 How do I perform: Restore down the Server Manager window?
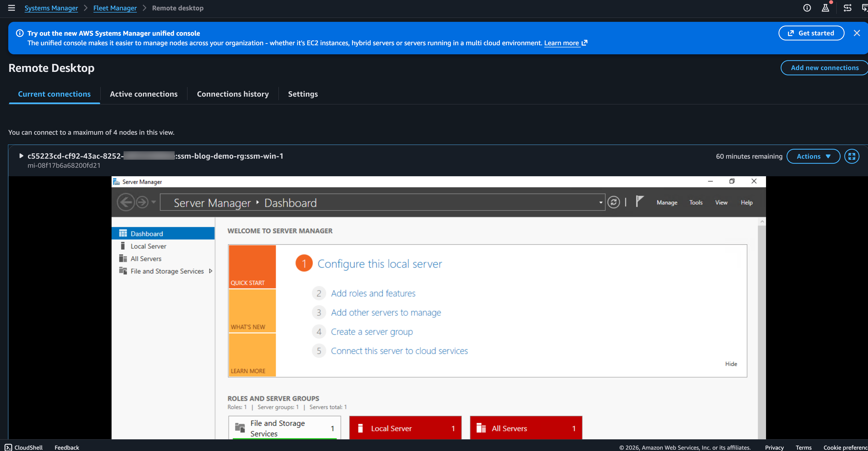pyautogui.click(x=732, y=181)
